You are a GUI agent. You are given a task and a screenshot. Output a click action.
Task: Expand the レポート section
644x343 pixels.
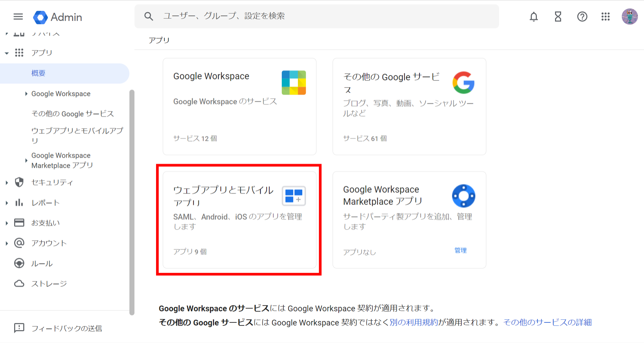(7, 203)
